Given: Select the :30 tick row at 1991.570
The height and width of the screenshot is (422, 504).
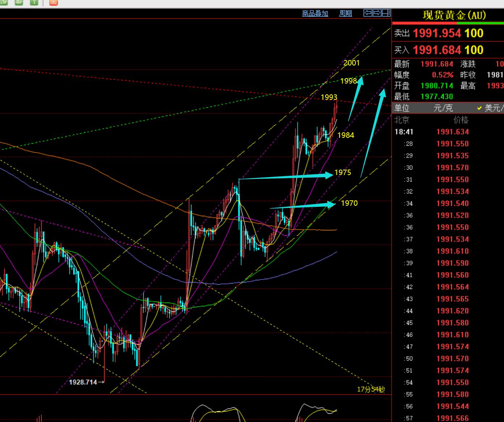Looking at the screenshot, I should [x=448, y=167].
